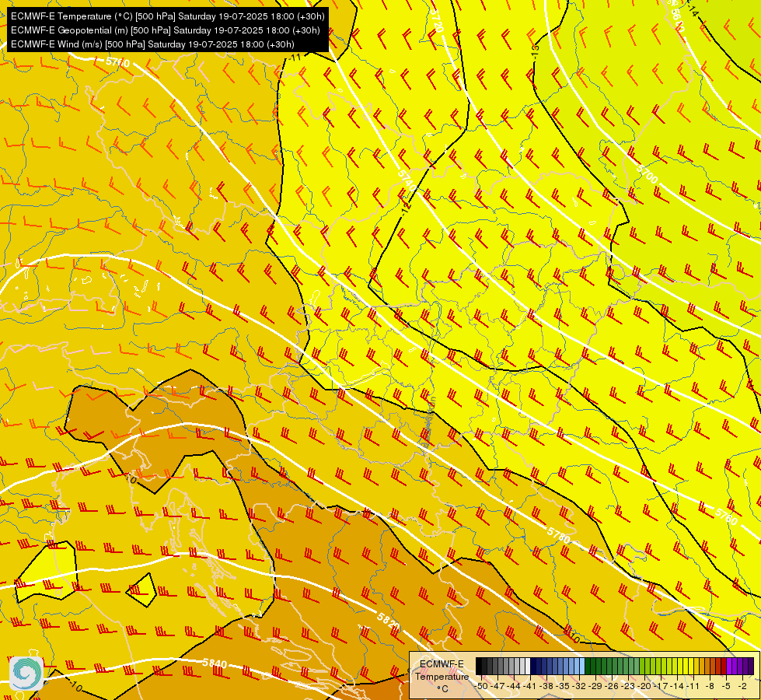
Task: Select the ECMWF-E Temperature title line
Action: [x=167, y=16]
